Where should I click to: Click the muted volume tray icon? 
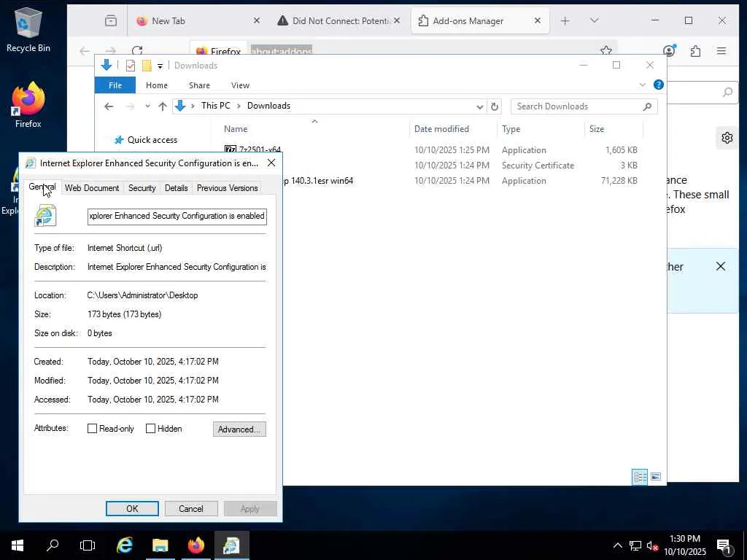(651, 545)
